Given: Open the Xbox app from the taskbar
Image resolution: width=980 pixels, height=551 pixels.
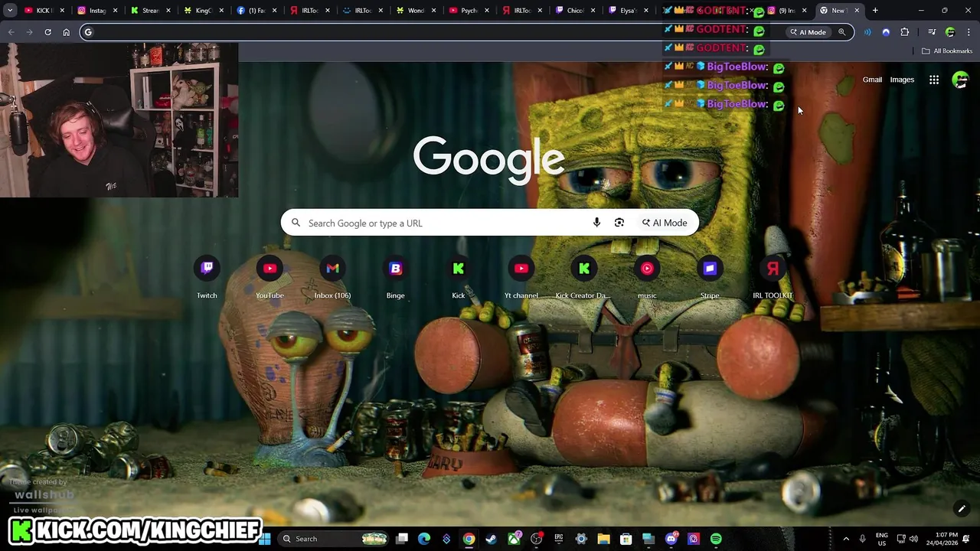Looking at the screenshot, I should 514,539.
